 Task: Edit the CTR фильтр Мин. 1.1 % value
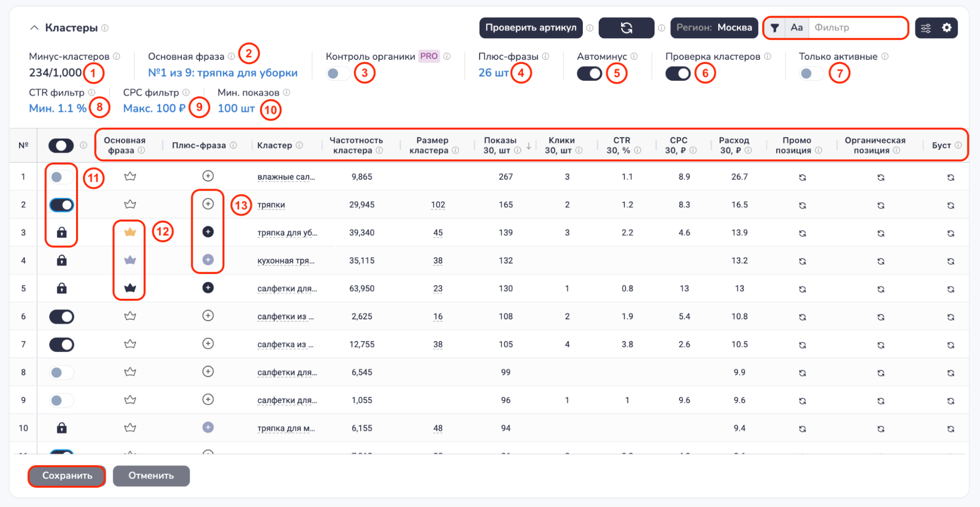[x=57, y=108]
